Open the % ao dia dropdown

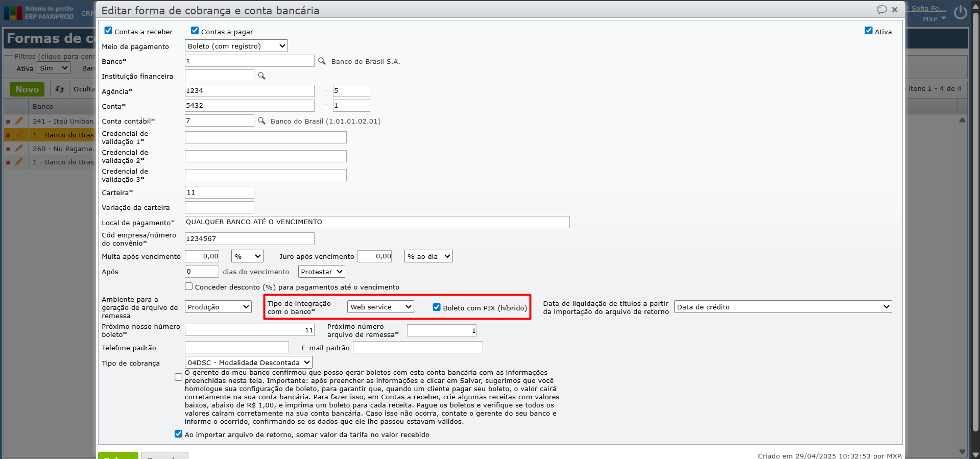(x=428, y=256)
